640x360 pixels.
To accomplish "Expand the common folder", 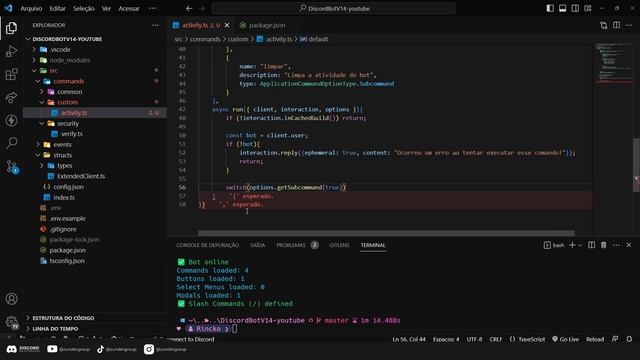I will coord(69,92).
